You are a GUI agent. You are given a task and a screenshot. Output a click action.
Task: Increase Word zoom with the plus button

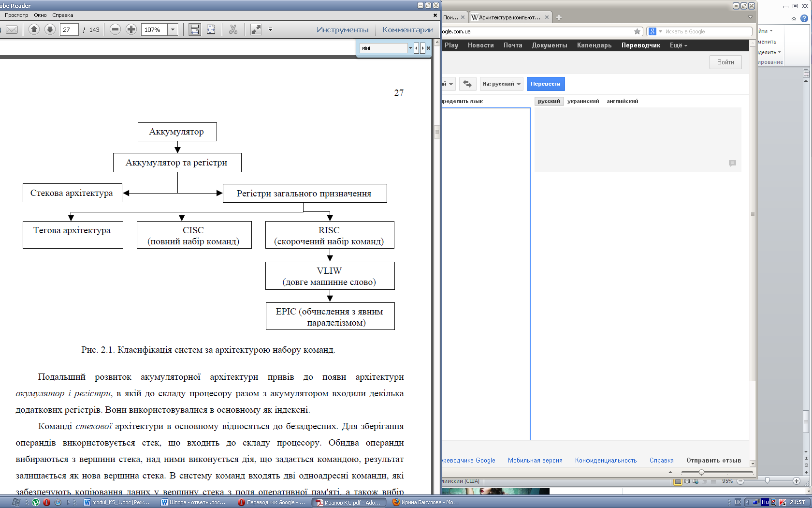click(x=796, y=481)
